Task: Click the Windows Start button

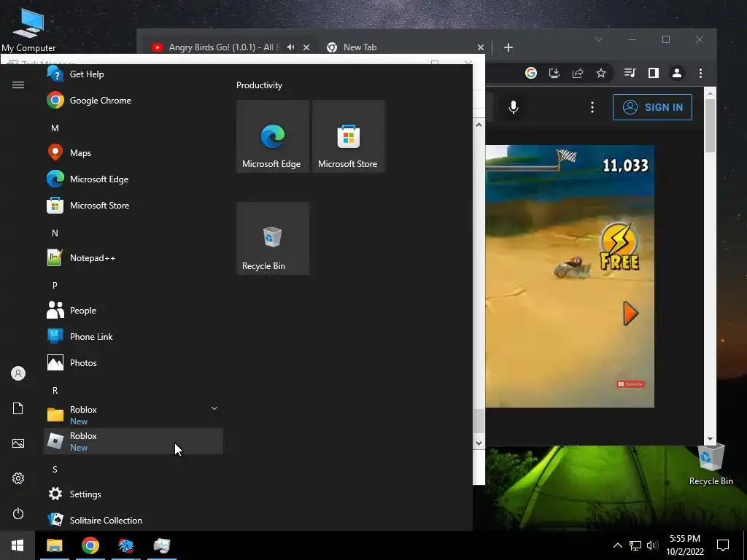Action: [18, 545]
